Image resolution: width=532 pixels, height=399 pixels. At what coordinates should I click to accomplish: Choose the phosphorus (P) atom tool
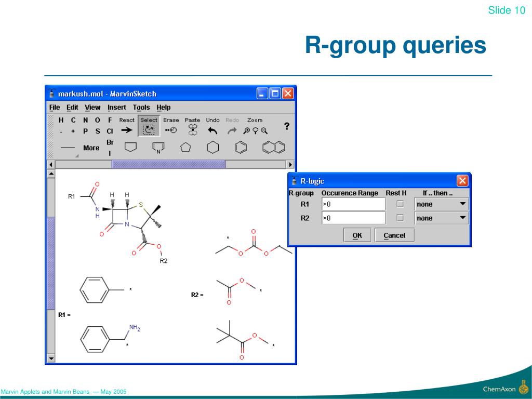(86, 131)
